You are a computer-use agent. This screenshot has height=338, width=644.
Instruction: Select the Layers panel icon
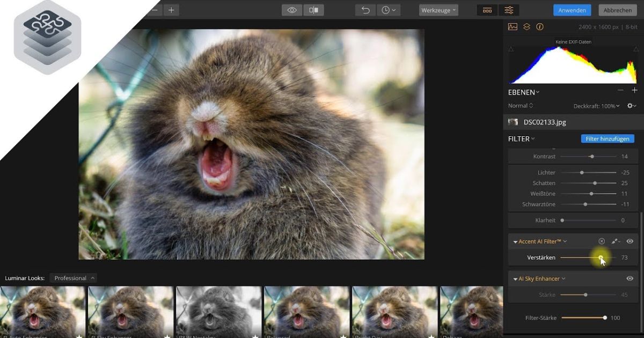pyautogui.click(x=526, y=26)
